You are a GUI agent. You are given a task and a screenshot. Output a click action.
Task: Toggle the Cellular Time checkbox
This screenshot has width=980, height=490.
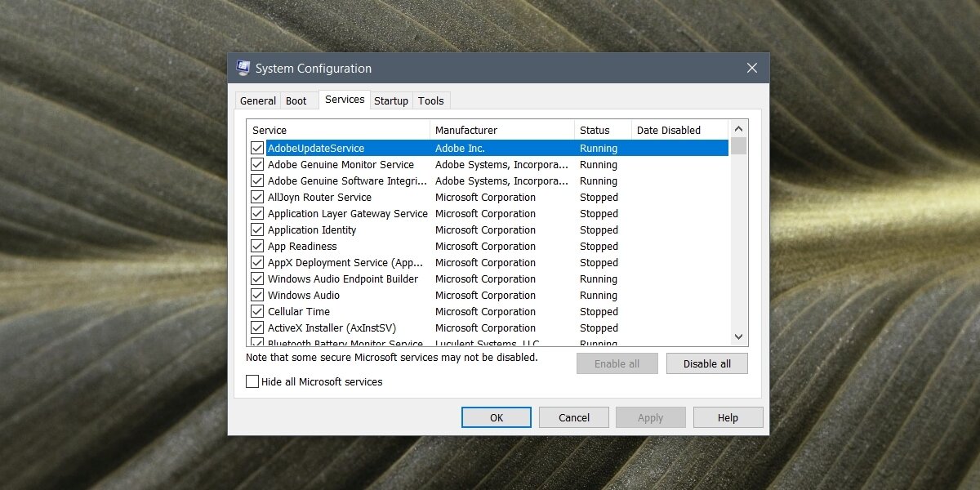[257, 312]
